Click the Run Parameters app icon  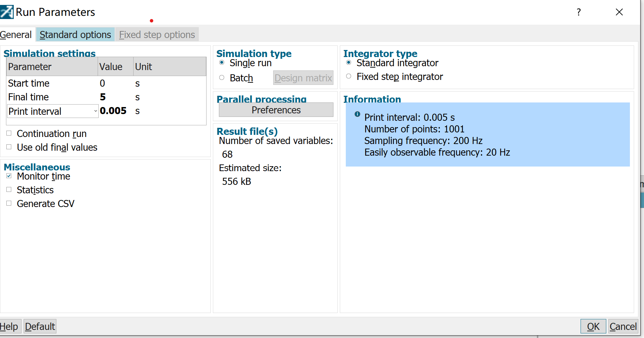(x=7, y=12)
